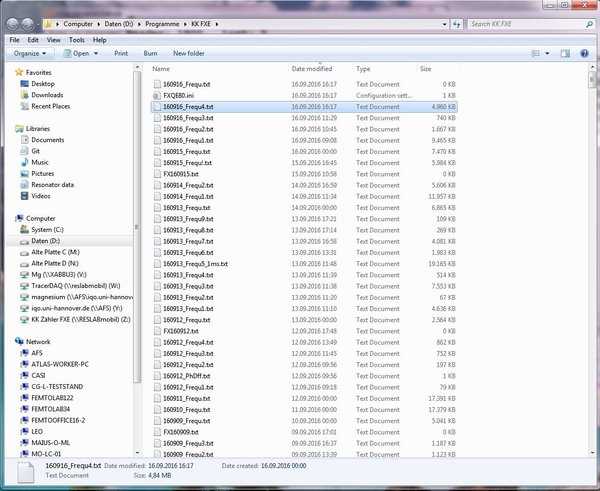Expand the Open button dropdown arrow
The image size is (600, 491).
coord(96,54)
